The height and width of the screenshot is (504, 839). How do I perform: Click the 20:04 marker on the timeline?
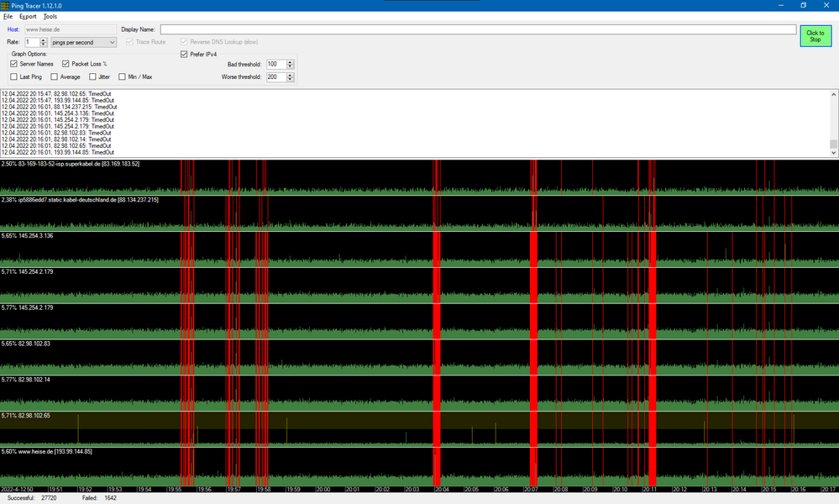[x=442, y=490]
